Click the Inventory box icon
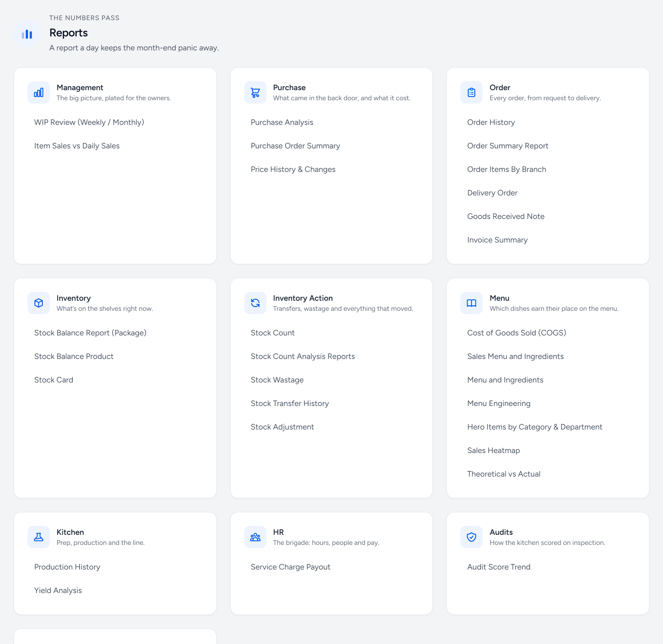 point(39,303)
